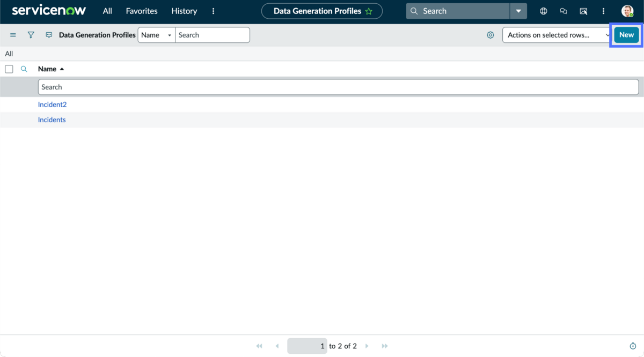Sort by the Name column header

tap(47, 69)
